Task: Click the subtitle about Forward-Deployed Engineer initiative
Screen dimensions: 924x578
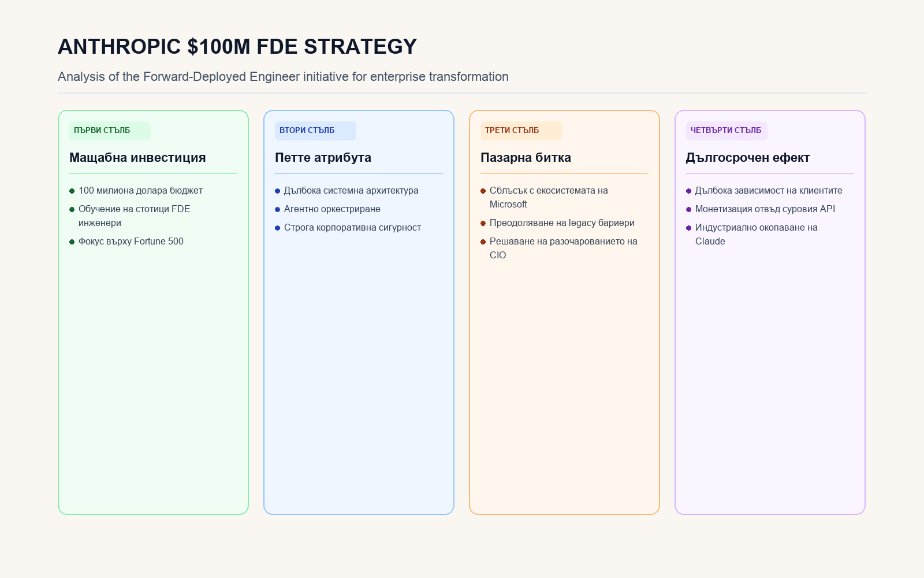Action: coord(283,77)
